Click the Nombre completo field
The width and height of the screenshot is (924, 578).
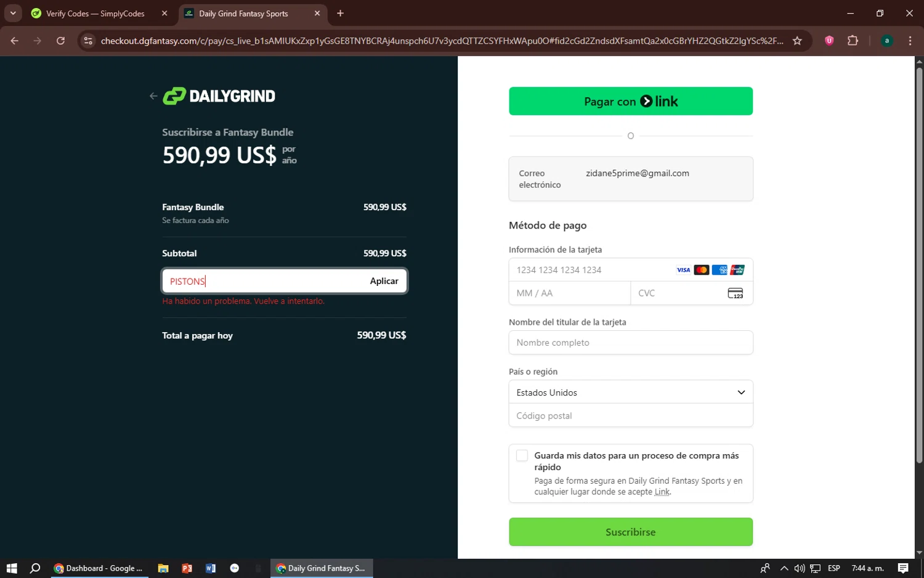(630, 343)
